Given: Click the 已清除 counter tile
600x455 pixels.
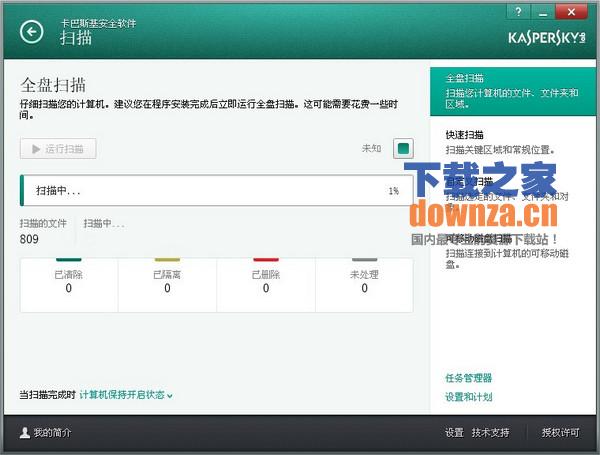Looking at the screenshot, I should [68, 285].
